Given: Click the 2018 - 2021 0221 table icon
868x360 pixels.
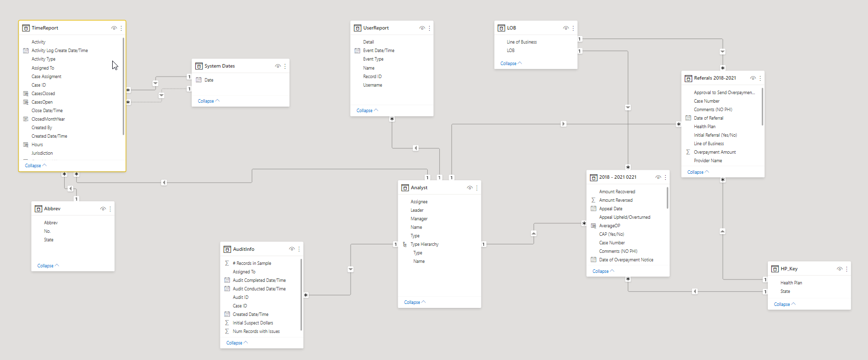Looking at the screenshot, I should coord(594,177).
